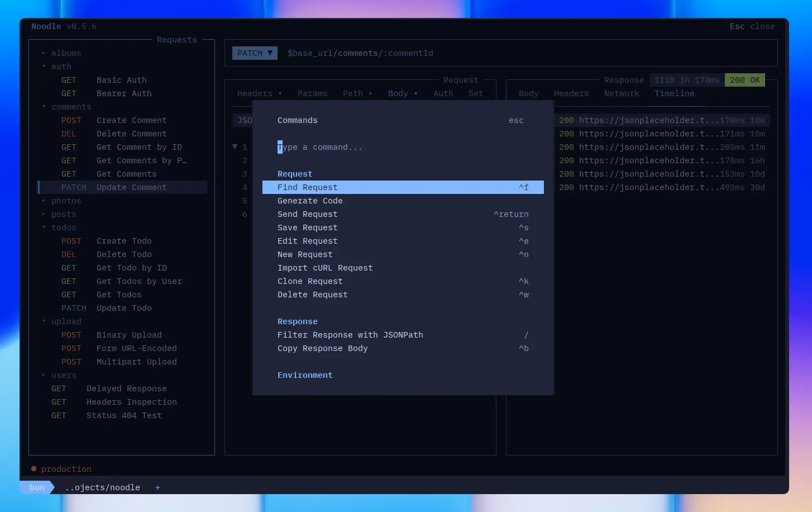Select Create Comment request
Viewport: 812px width, 512px height.
[122, 120]
